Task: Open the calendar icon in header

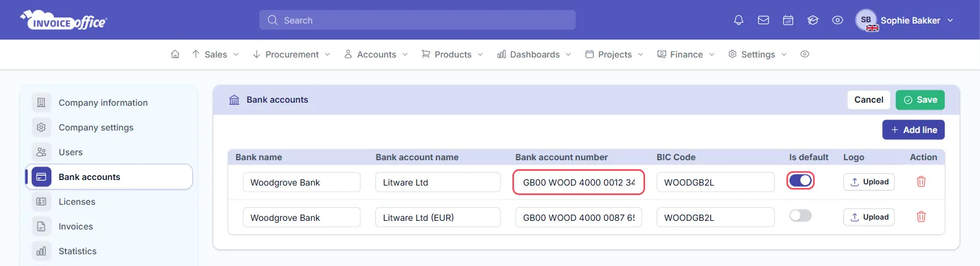Action: tap(788, 20)
